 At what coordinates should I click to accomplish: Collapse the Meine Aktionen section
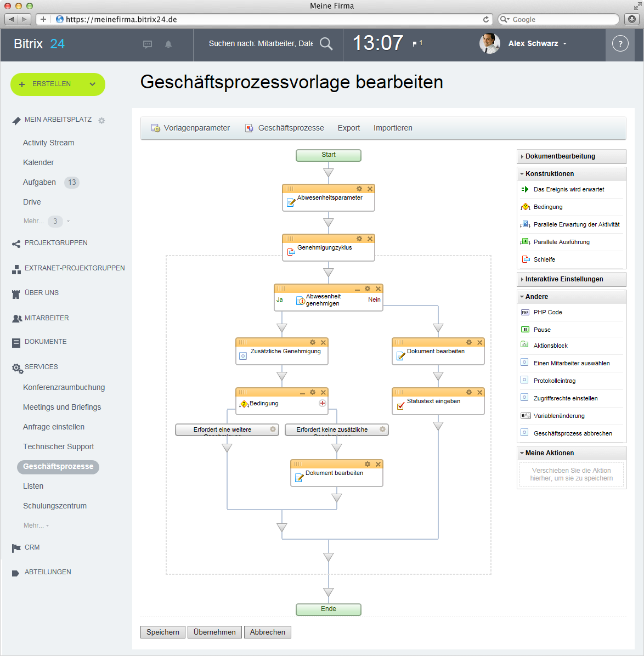(571, 453)
